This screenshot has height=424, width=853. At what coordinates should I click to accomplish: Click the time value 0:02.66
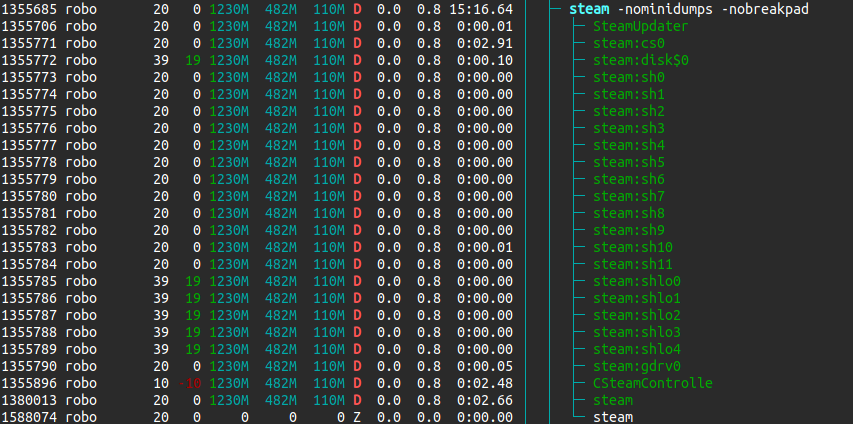coord(485,400)
